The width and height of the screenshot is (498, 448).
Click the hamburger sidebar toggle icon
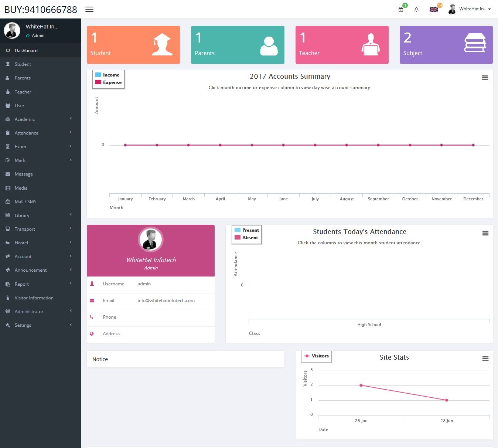[89, 9]
